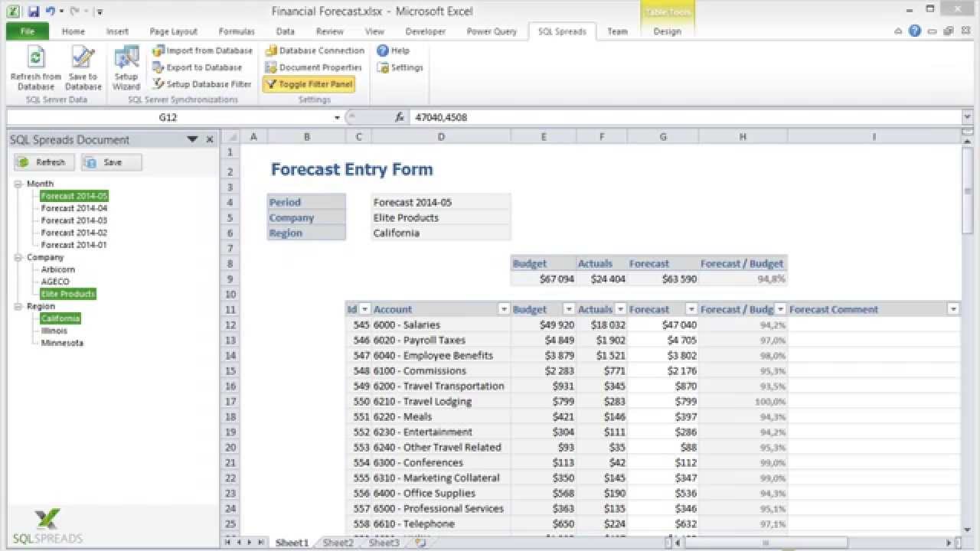Click the Excel Help question mark icon
This screenshot has width=980, height=551.
[915, 31]
